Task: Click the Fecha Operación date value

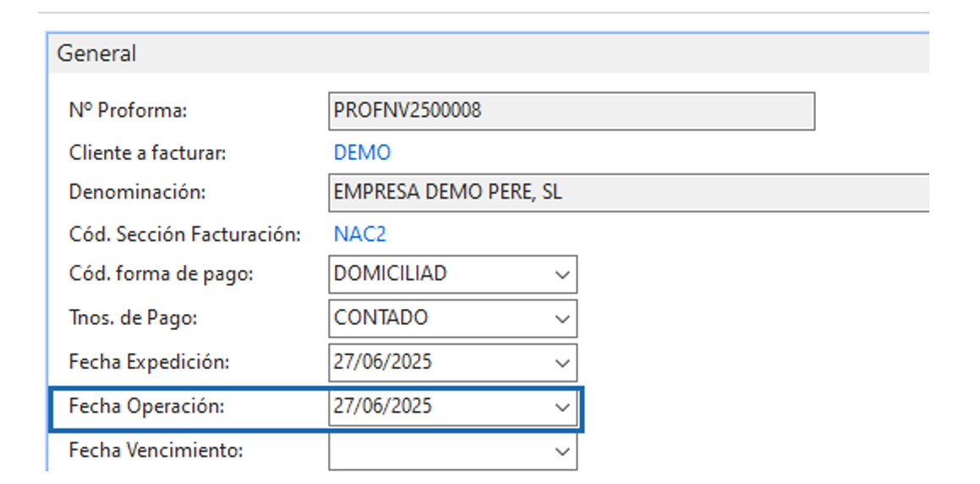Action: click(383, 406)
